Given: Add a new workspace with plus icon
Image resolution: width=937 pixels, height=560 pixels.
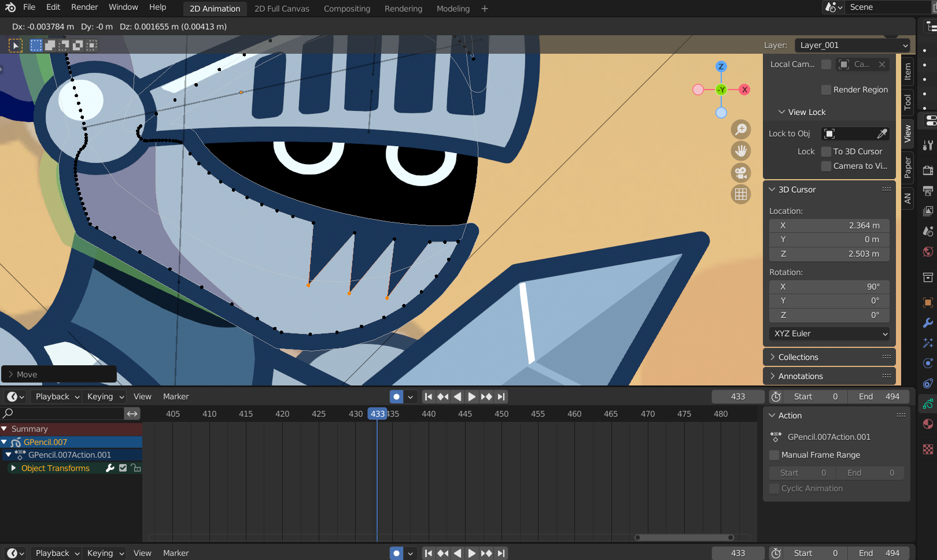Looking at the screenshot, I should click(485, 9).
